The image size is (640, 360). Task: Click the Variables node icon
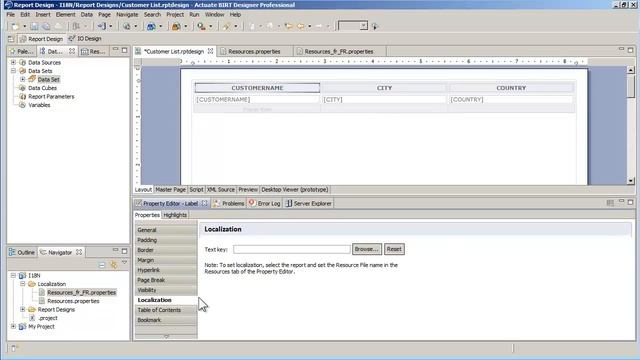click(23, 105)
